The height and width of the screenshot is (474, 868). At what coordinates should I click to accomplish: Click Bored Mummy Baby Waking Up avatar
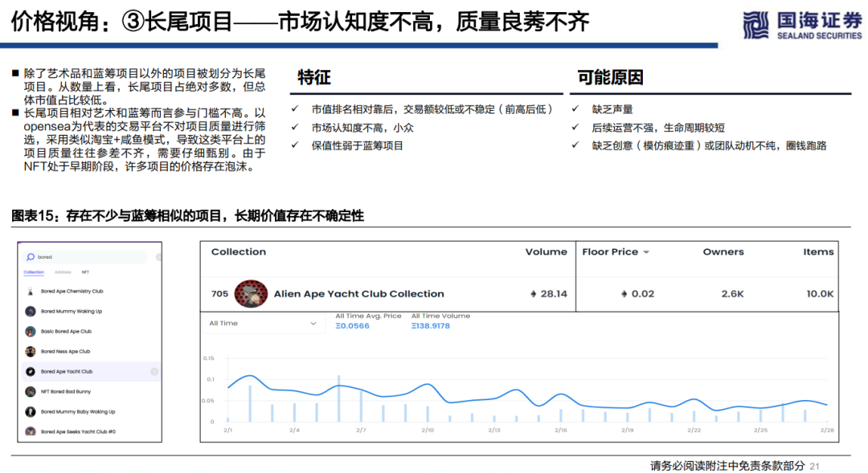tap(31, 412)
